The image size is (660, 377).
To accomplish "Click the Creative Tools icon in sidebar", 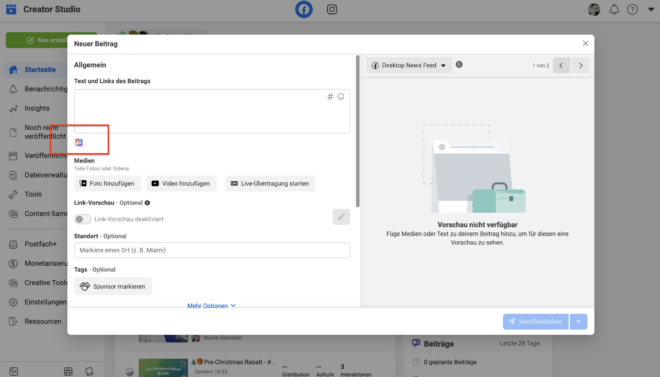I will [13, 283].
